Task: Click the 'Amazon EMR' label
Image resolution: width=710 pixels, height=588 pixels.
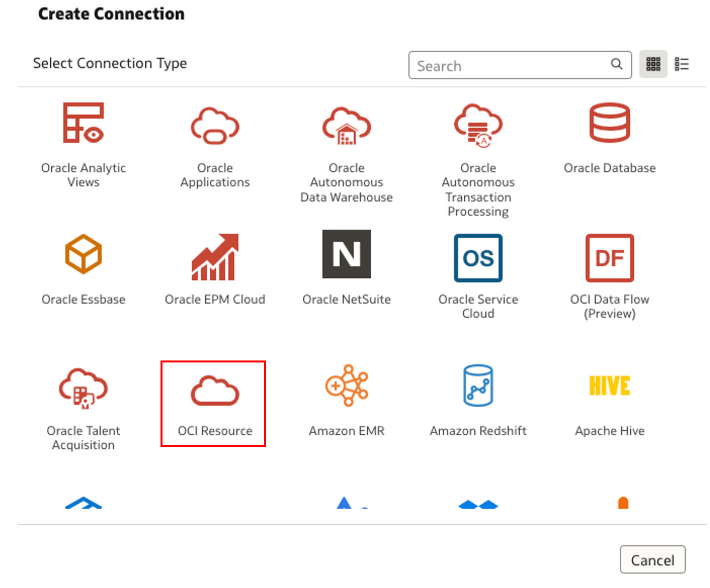Action: pyautogui.click(x=347, y=431)
